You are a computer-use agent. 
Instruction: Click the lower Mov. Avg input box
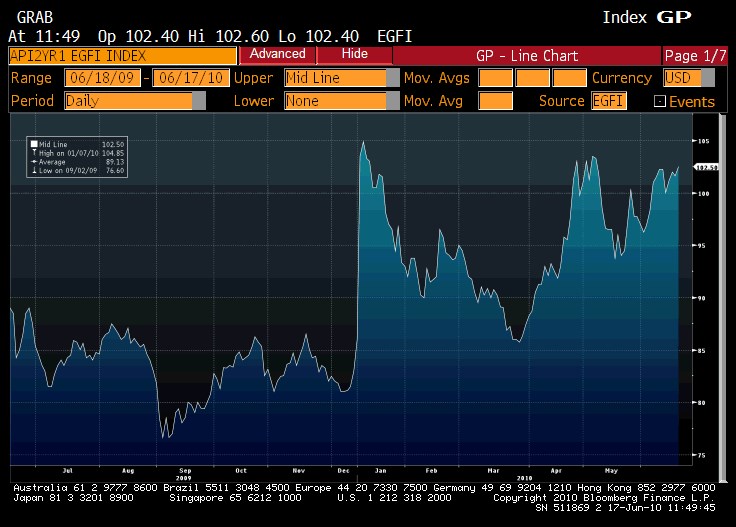[x=495, y=101]
